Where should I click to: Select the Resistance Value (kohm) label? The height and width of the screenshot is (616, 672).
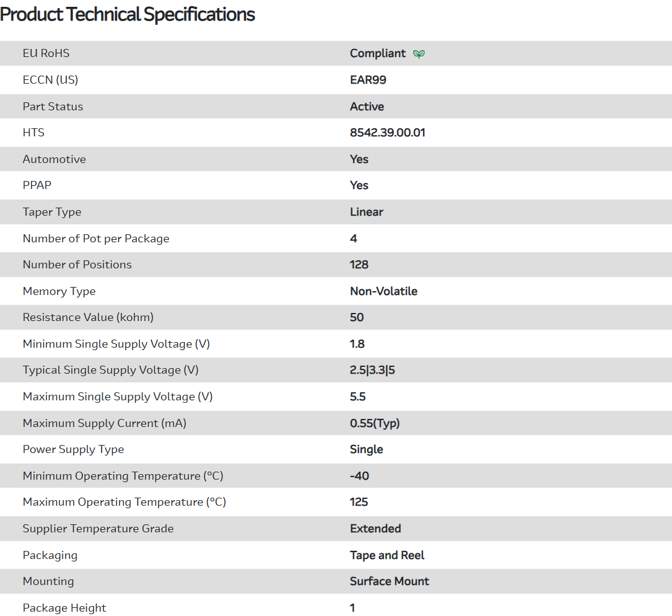[x=88, y=317]
